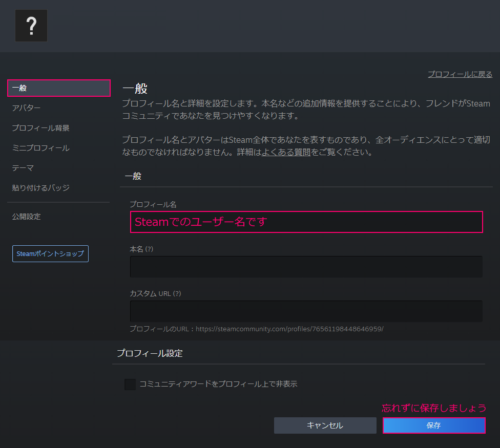Focus the 本名 input field
Screen dimensions: 500x448
click(306, 267)
